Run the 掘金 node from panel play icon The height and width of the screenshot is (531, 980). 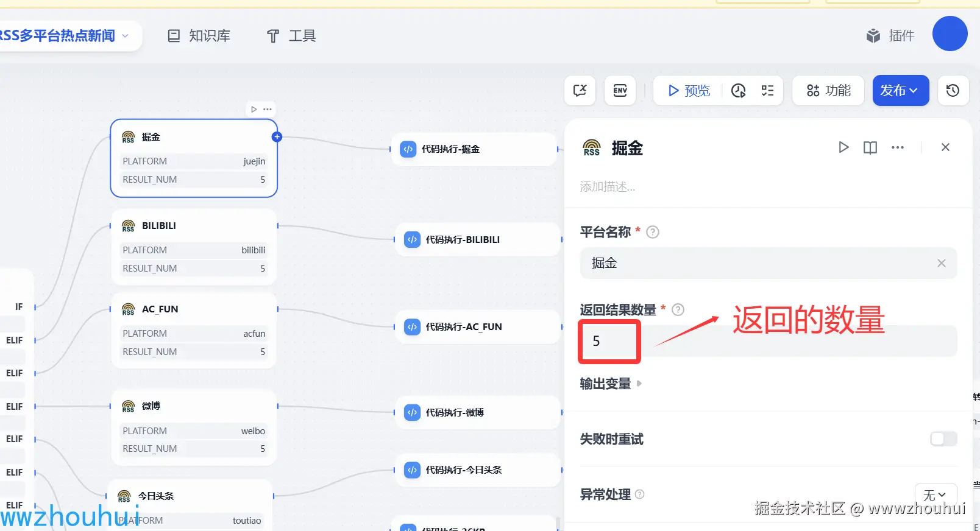pyautogui.click(x=843, y=147)
